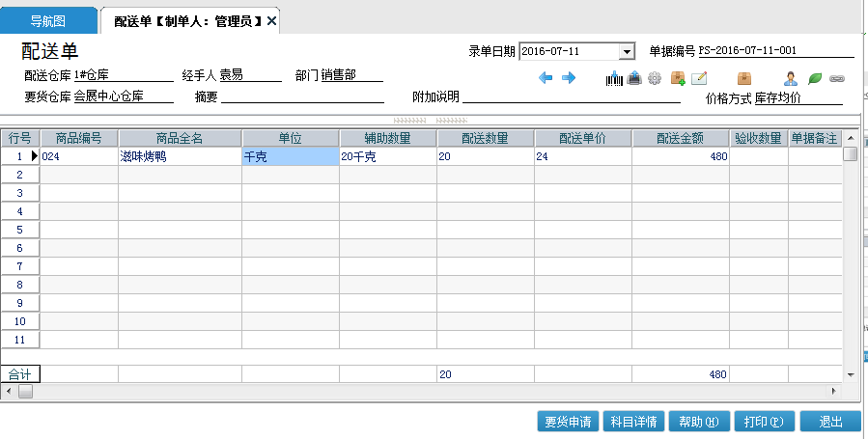This screenshot has height=439, width=868.
Task: Click the 要货仓库 field 会展中心仓库
Action: [124, 96]
